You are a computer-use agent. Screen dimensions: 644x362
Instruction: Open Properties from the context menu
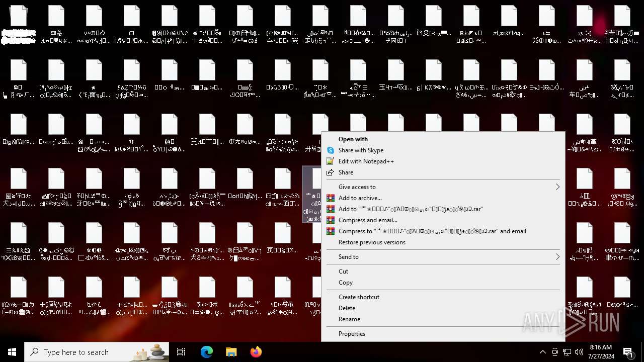click(x=352, y=334)
